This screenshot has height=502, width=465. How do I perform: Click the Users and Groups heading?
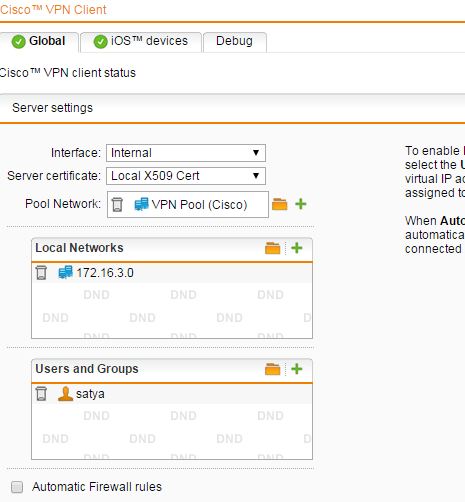pos(87,369)
